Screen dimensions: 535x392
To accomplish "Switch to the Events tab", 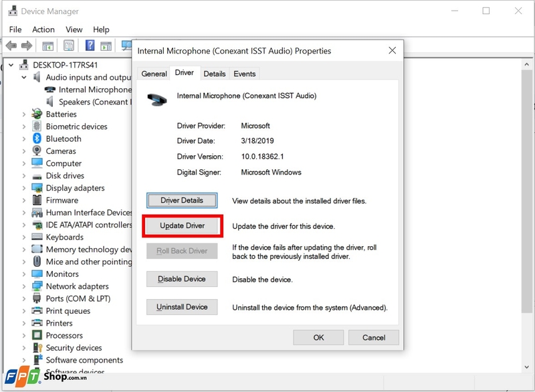I will [x=244, y=74].
